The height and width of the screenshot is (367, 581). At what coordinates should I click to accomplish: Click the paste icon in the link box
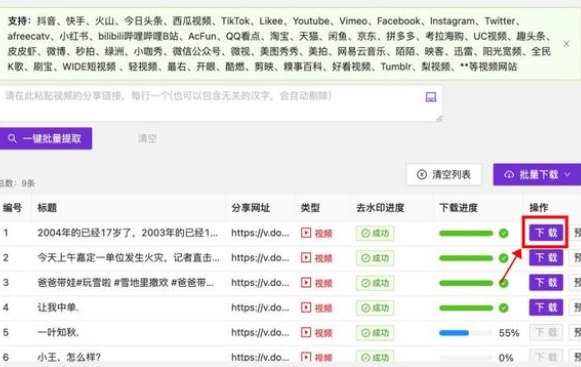431,97
